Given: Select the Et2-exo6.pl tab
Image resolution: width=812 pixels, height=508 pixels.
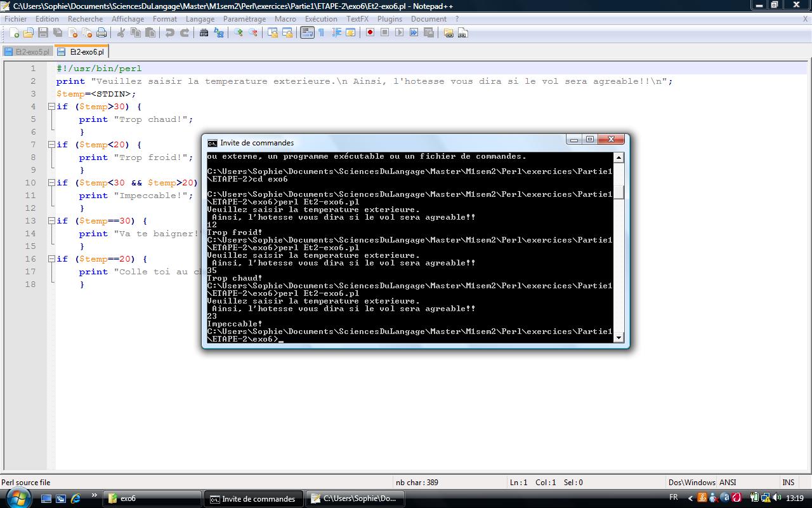Looking at the screenshot, I should (82, 51).
